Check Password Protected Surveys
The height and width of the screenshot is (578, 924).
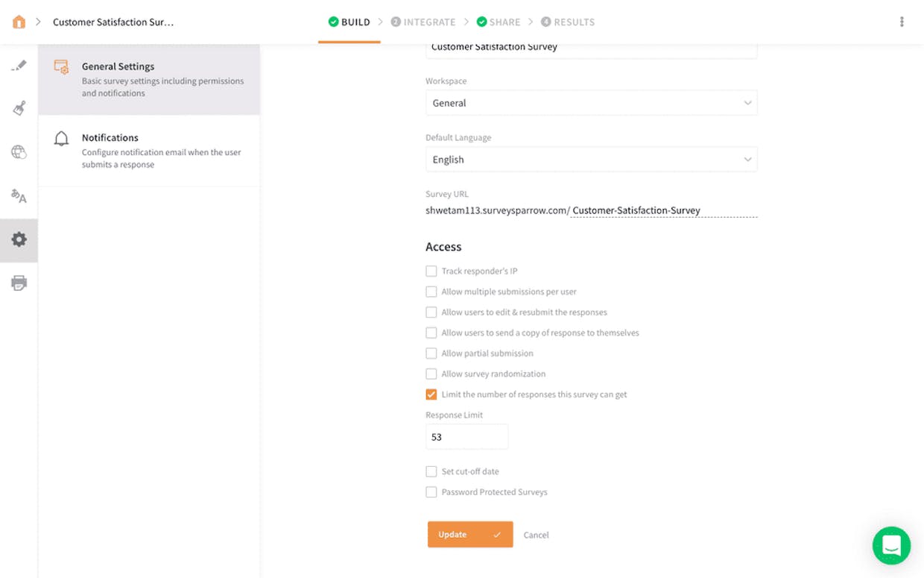click(431, 492)
